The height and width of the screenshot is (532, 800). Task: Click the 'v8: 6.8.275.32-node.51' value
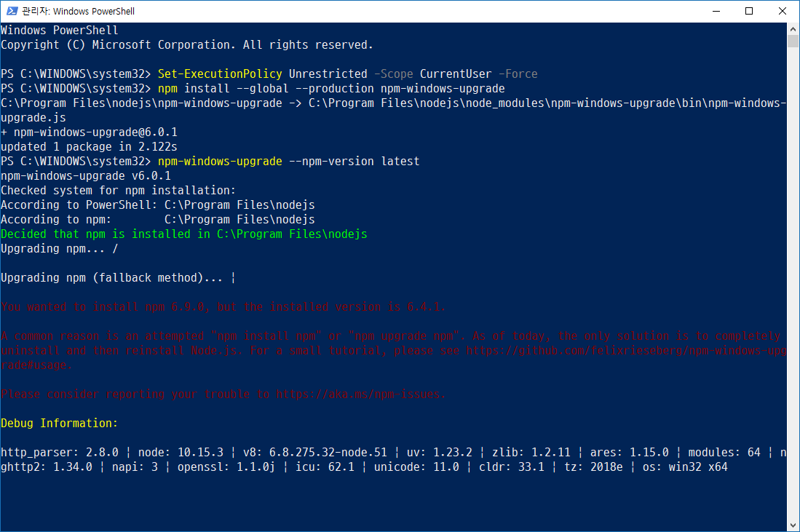[x=314, y=453]
